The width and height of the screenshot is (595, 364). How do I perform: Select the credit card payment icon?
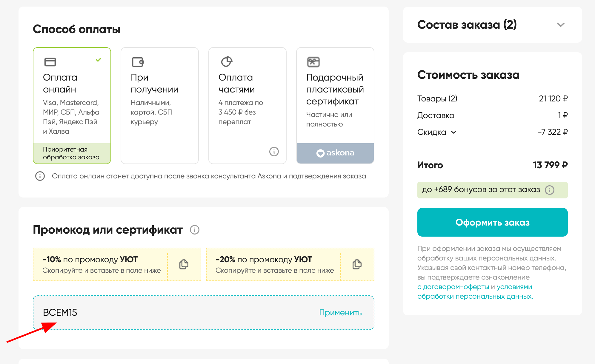coord(50,62)
